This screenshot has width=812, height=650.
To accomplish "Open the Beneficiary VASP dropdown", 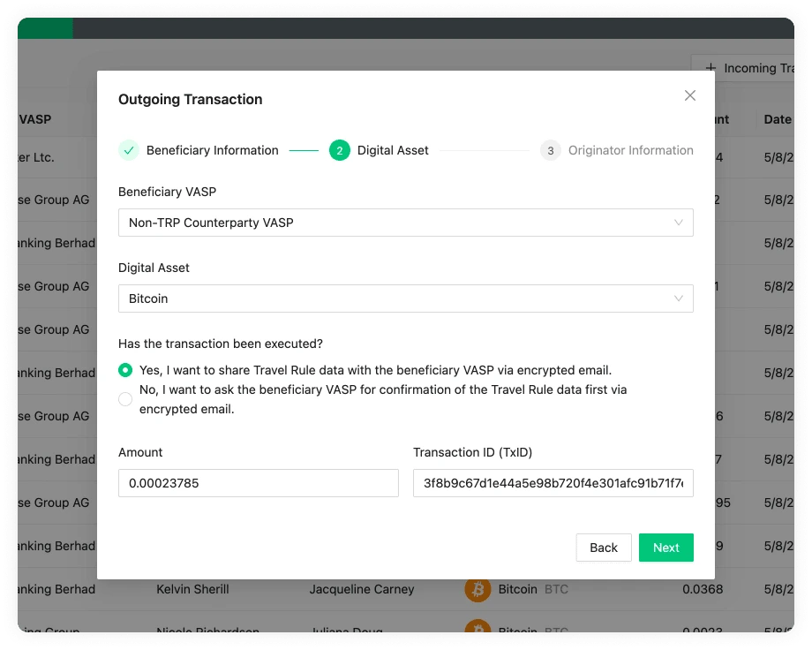I will 405,223.
